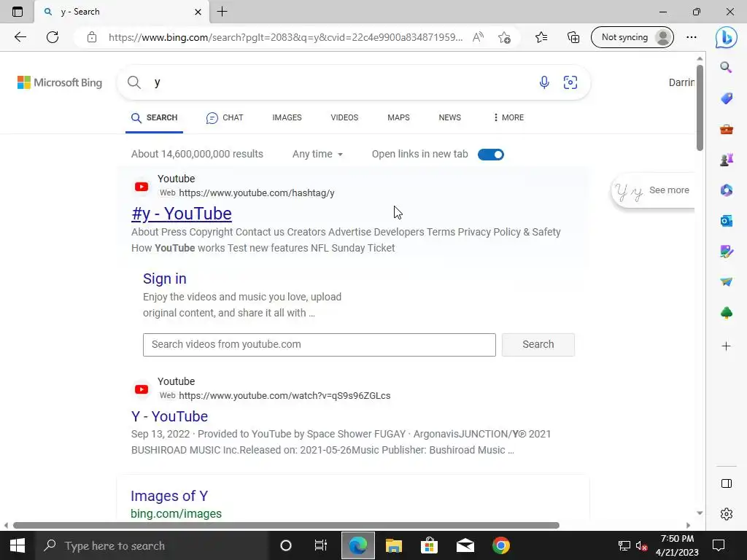Screen dimensions: 747x560
Task: Click the horizontal page scrollbar
Action: tap(286, 525)
